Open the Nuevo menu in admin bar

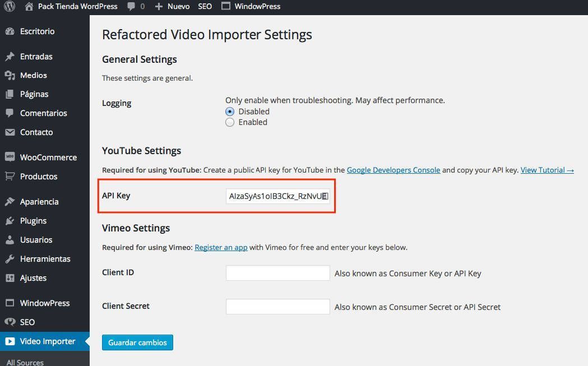(178, 6)
